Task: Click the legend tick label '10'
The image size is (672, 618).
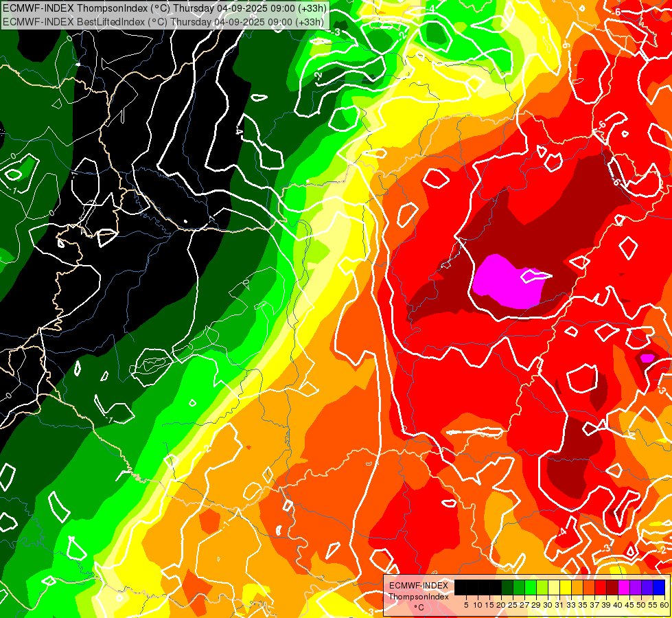Action: coord(478,605)
